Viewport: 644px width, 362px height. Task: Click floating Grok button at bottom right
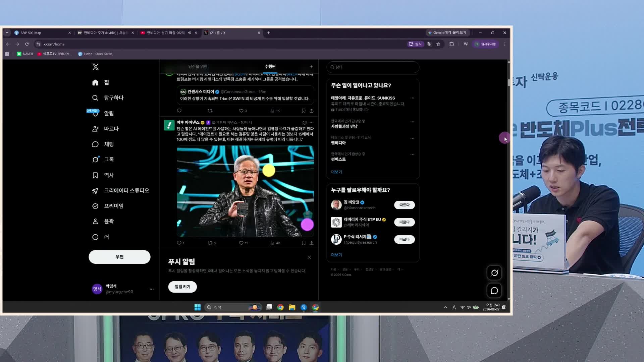point(494,273)
